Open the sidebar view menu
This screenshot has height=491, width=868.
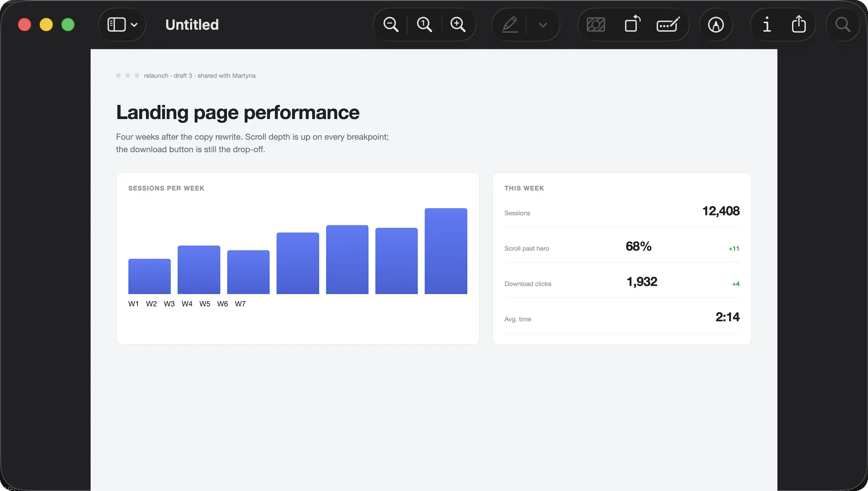[122, 25]
